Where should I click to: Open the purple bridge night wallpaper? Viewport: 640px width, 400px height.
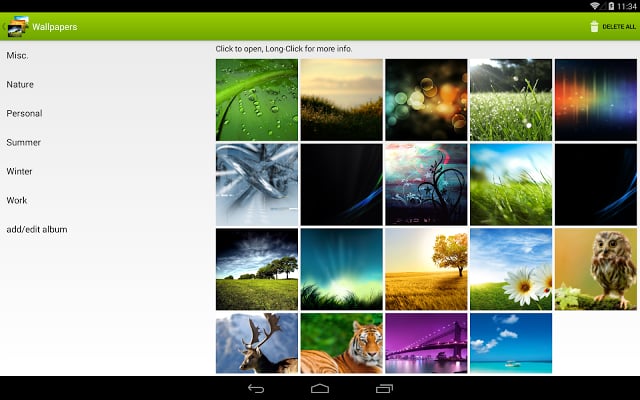pyautogui.click(x=426, y=343)
